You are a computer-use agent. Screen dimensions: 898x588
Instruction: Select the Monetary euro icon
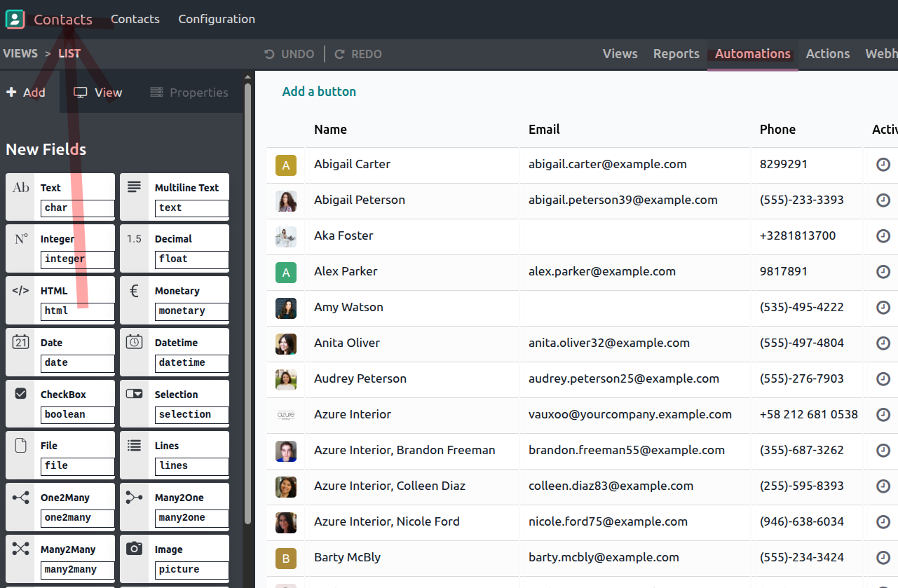(x=134, y=290)
